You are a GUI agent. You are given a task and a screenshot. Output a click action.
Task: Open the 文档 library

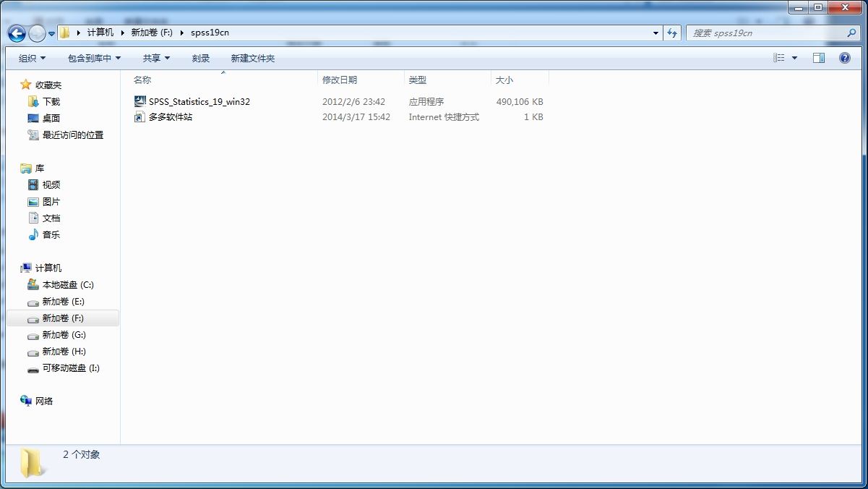click(51, 218)
